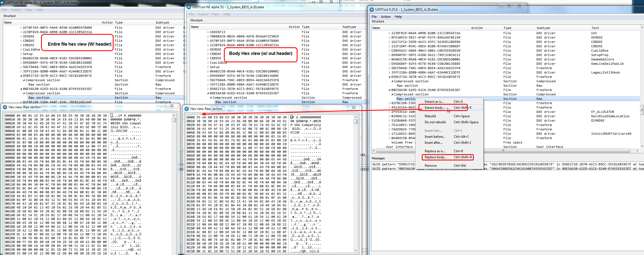This screenshot has width=644, height=255.
Task: Click 'IntelLOMUEFIdriverx64' text cell
Action: (611, 134)
